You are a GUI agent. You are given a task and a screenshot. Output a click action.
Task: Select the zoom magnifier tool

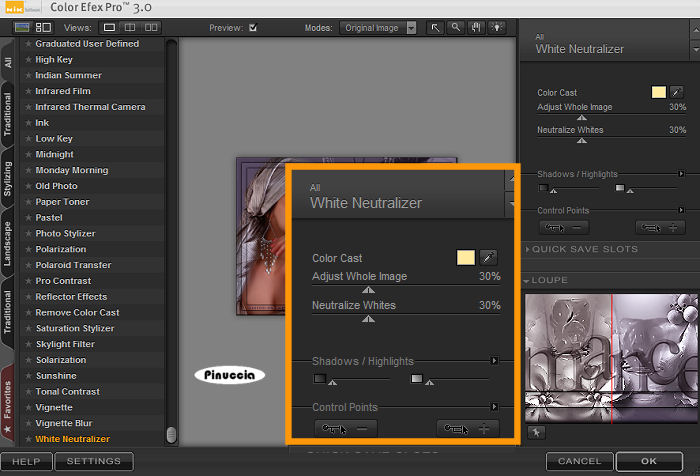(455, 28)
